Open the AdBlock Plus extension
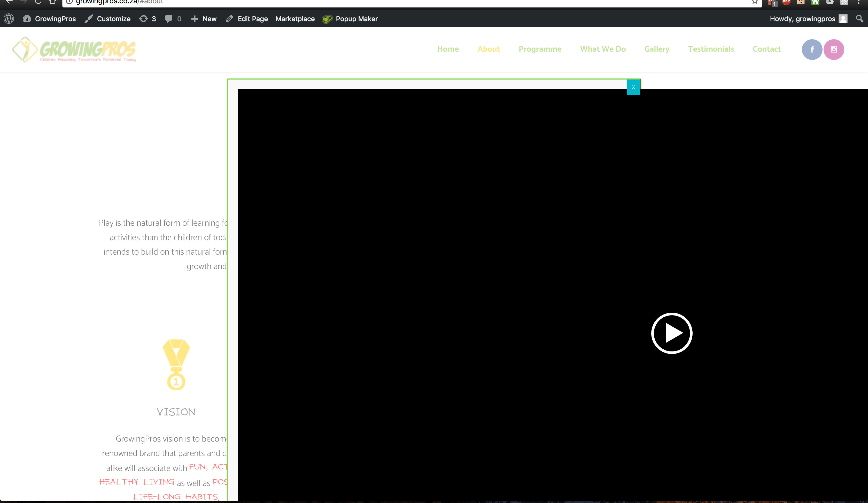868x503 pixels. (786, 2)
